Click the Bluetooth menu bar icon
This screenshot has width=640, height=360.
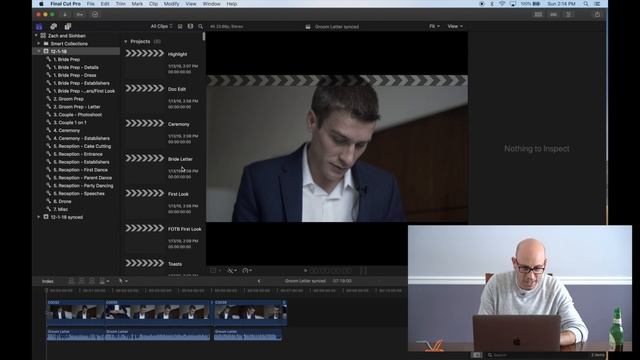[x=492, y=4]
